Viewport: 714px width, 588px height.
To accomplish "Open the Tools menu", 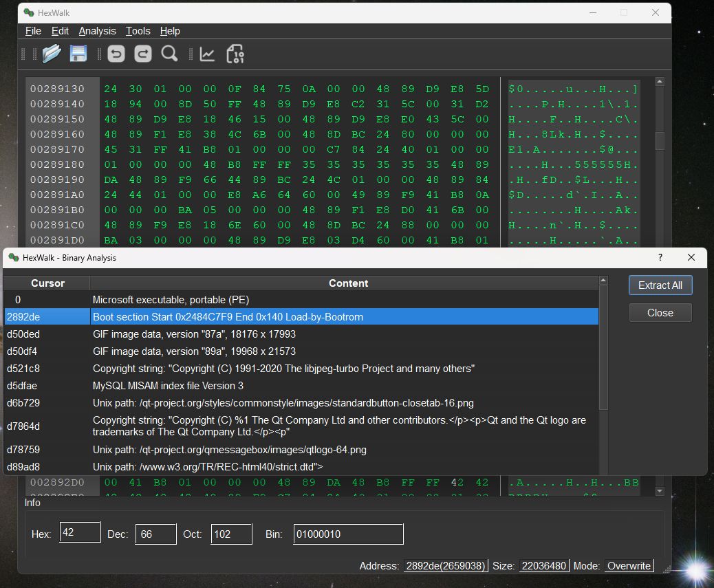I will [x=138, y=31].
